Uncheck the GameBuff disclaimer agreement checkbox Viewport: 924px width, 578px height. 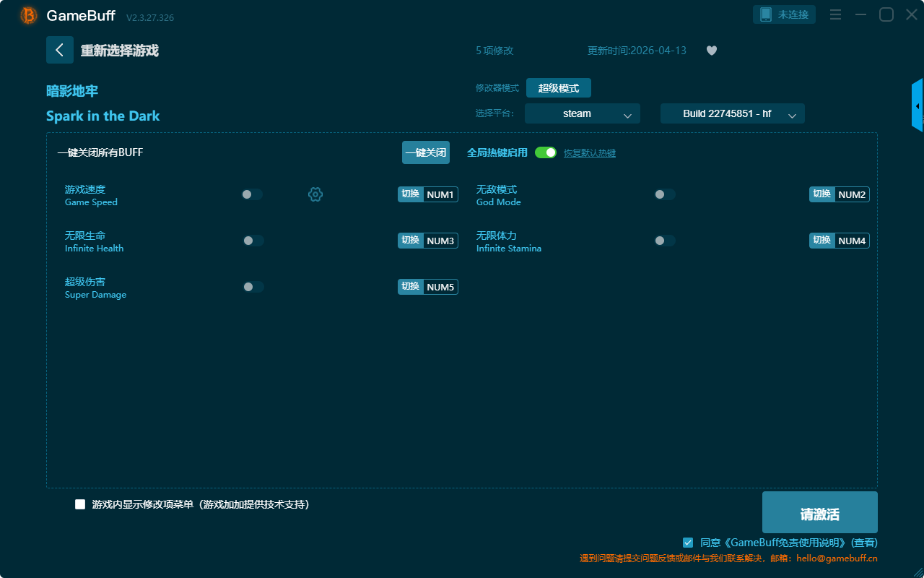[x=688, y=543]
